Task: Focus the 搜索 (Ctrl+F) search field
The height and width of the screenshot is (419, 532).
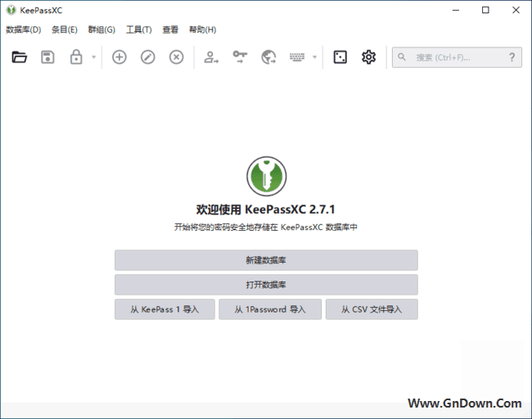Action: coord(457,57)
